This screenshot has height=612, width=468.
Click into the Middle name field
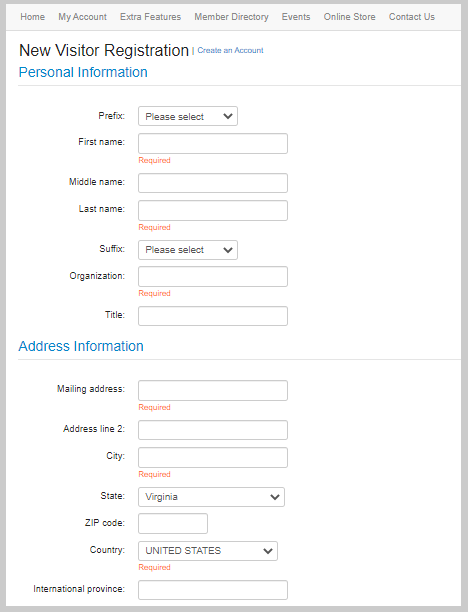pos(213,183)
